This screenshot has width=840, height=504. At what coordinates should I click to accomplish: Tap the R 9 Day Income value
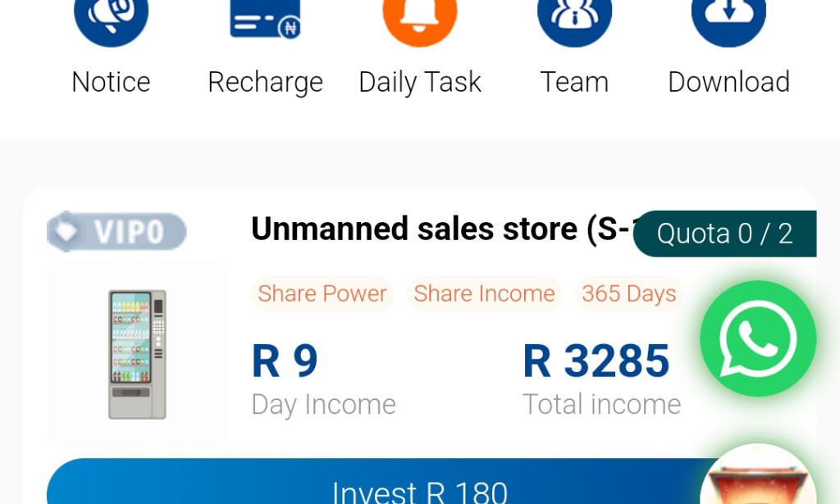click(284, 361)
